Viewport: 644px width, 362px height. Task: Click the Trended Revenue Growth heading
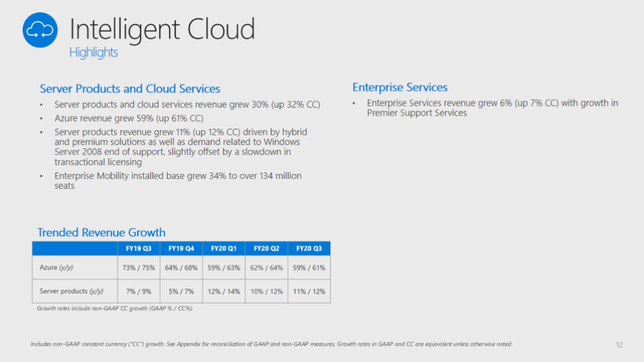pyautogui.click(x=101, y=233)
